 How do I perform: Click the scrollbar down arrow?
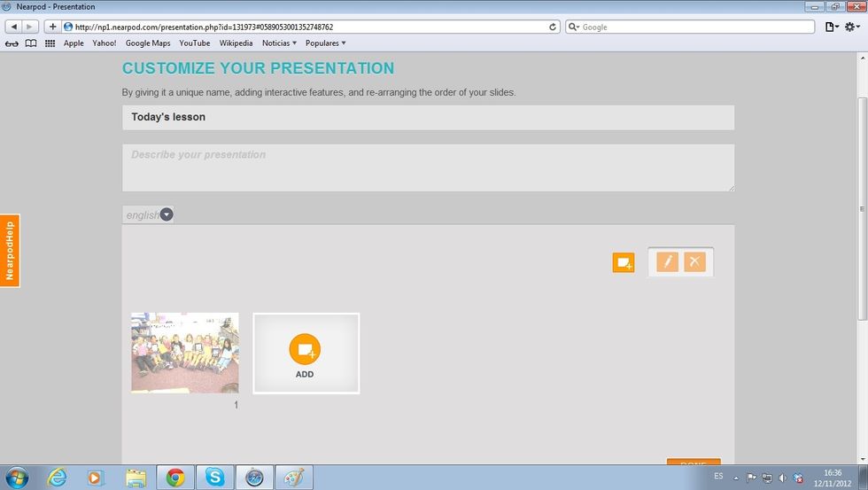click(863, 460)
